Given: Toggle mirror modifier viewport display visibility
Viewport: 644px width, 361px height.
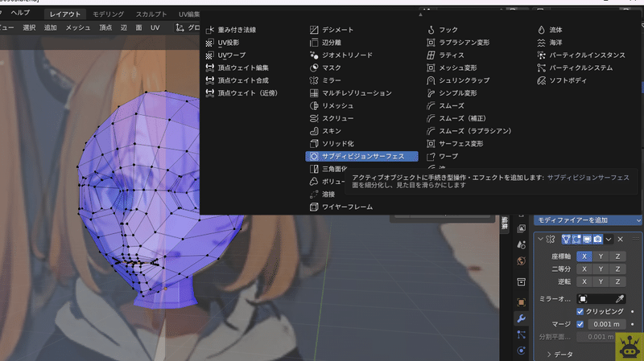Looking at the screenshot, I should (587, 239).
